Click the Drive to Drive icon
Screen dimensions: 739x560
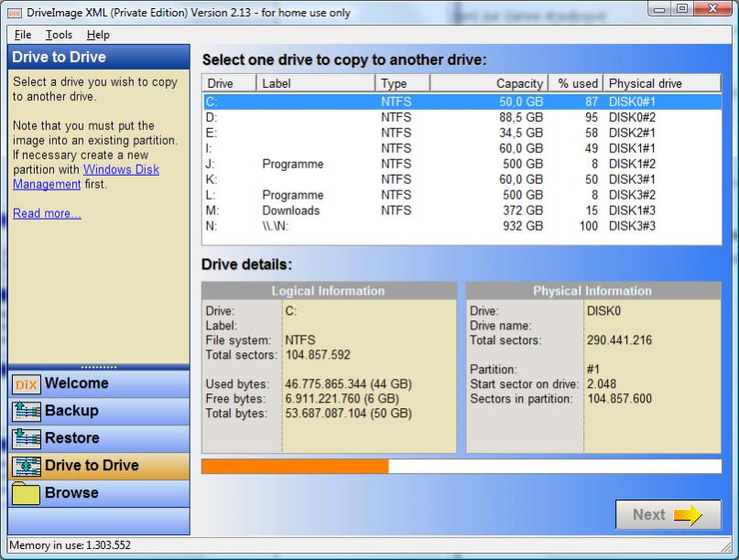[27, 466]
